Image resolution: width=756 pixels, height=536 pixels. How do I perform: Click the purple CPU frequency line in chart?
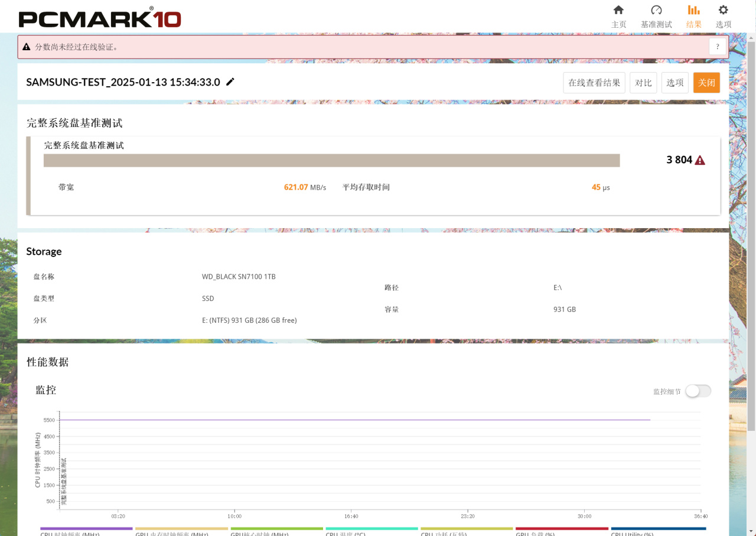point(354,420)
